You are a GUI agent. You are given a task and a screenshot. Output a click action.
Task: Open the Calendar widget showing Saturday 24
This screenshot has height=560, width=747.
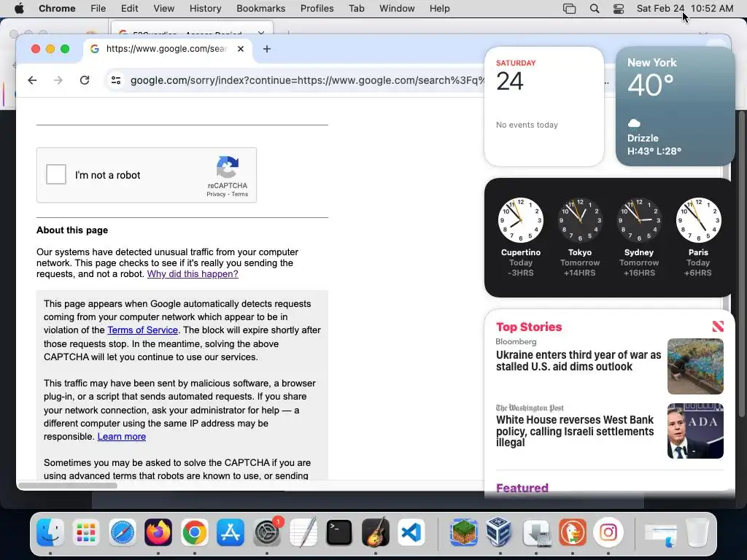(x=544, y=106)
